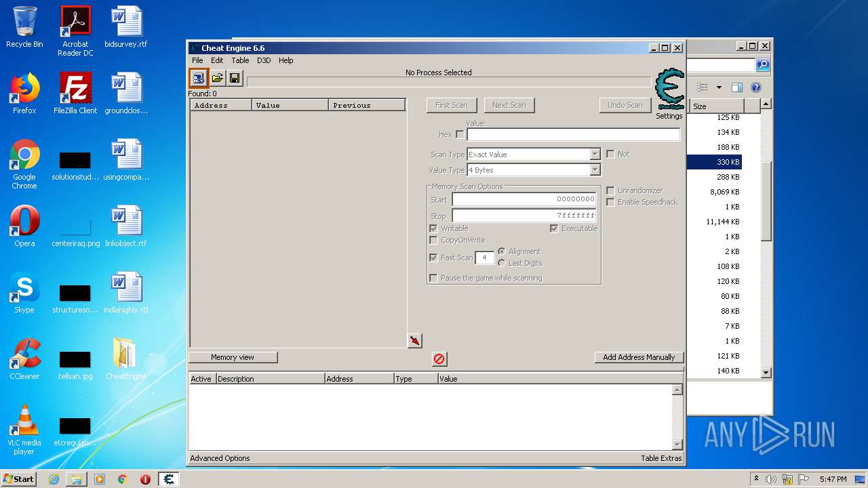Click the red no-entry clear list icon
868x488 pixels.
(x=439, y=359)
